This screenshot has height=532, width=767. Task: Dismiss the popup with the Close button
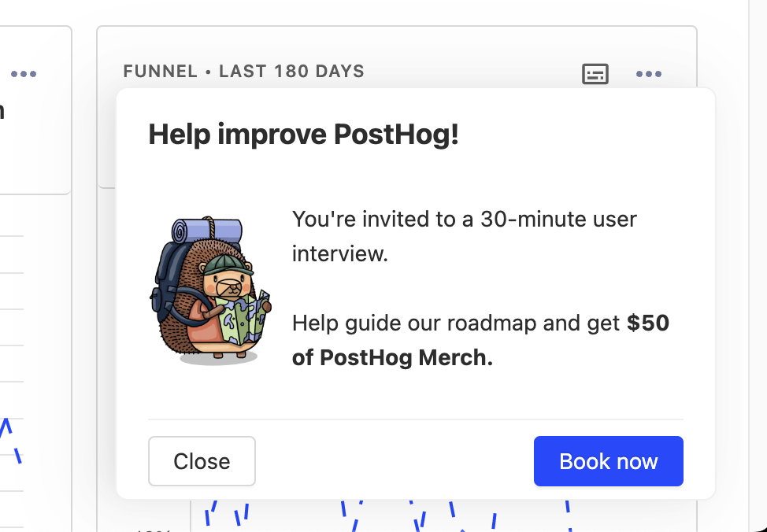click(x=202, y=461)
